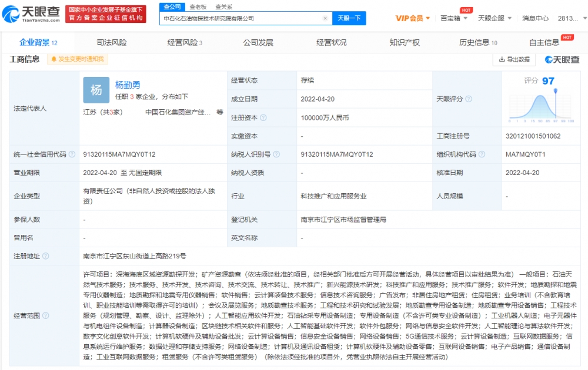This screenshot has width=588, height=370.
Task: Click the address 南京市江宁区东山街道上高路219号
Action: 135,256
